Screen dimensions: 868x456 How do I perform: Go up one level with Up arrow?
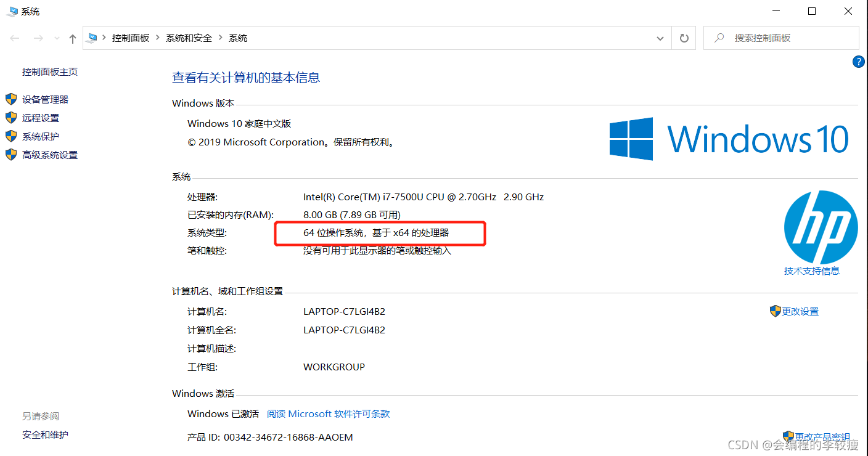(73, 38)
